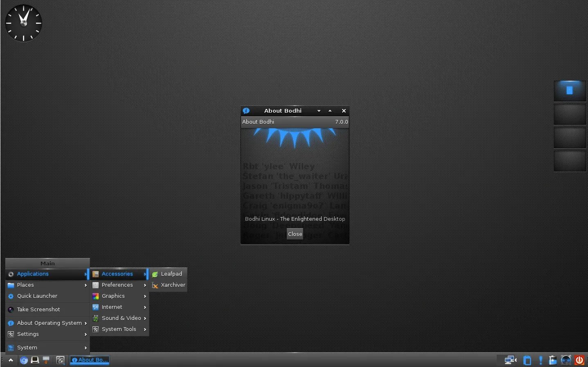Open the About Operating System menu entry

pos(47,323)
